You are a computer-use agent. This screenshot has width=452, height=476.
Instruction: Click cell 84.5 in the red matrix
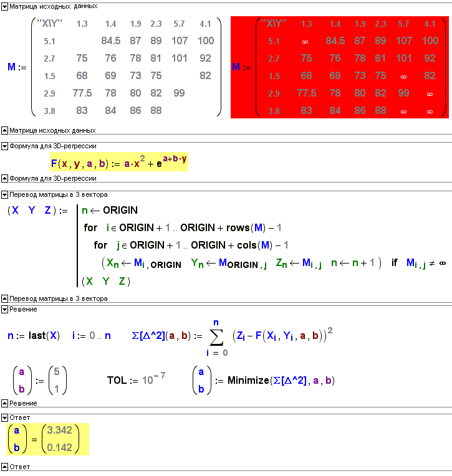pyautogui.click(x=335, y=40)
